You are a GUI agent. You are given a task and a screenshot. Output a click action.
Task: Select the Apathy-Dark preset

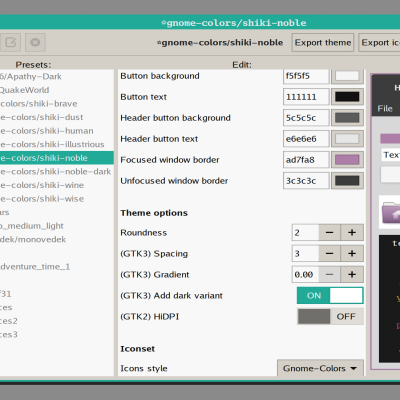(x=57, y=76)
